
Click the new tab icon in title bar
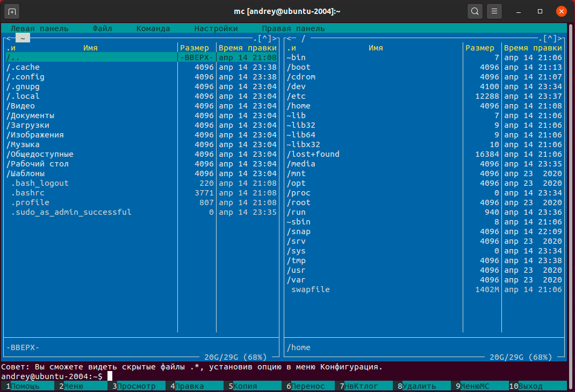[x=13, y=11]
